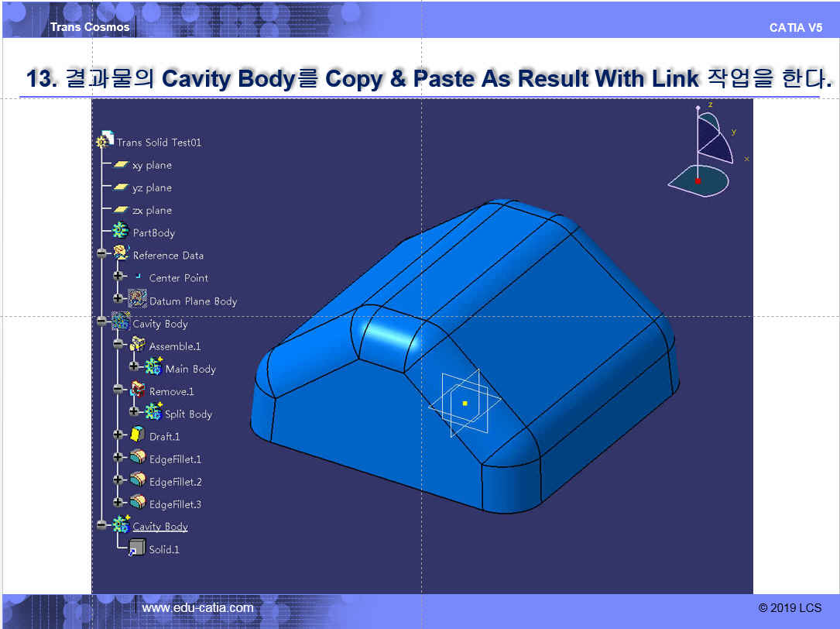Select the 'xy plane' label
The image size is (840, 629).
point(153,165)
